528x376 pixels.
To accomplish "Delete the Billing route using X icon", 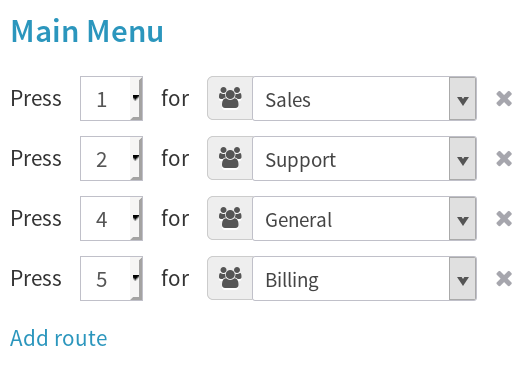I will 504,278.
